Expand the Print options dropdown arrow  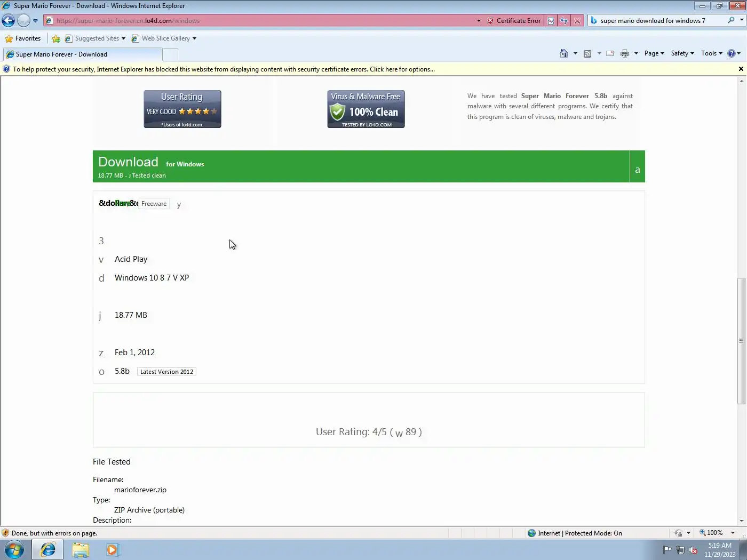(x=636, y=53)
